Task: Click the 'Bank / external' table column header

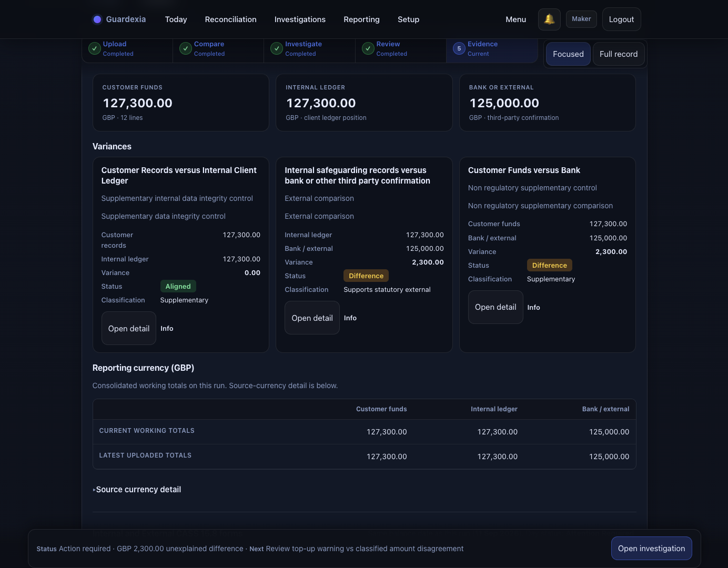Action: click(x=605, y=409)
